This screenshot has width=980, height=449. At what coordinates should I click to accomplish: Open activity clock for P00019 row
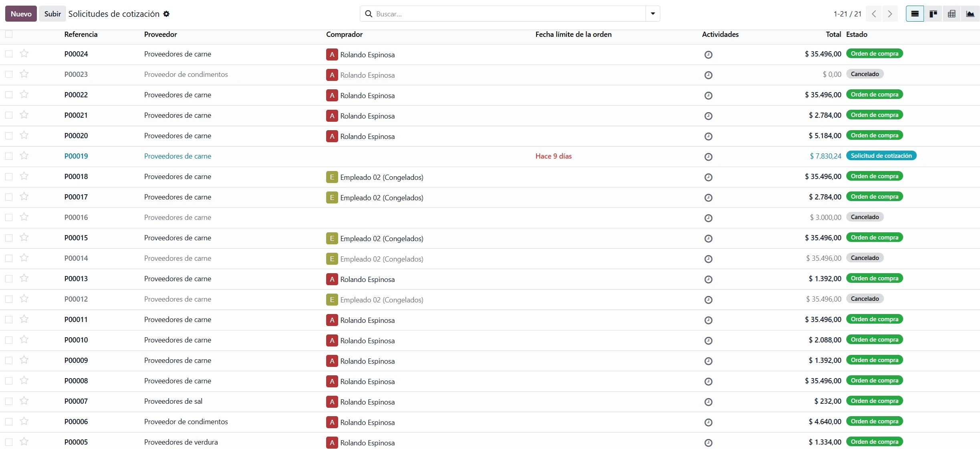pyautogui.click(x=708, y=157)
